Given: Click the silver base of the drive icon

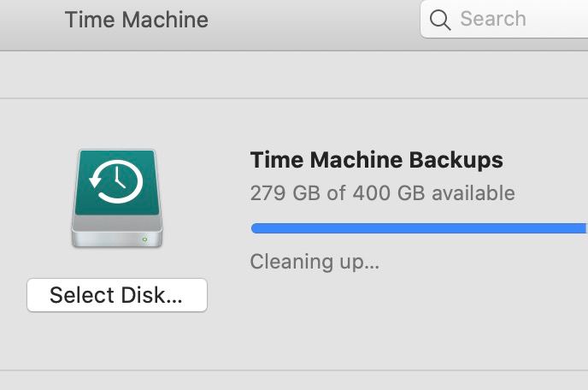Looking at the screenshot, I should pos(117,232).
